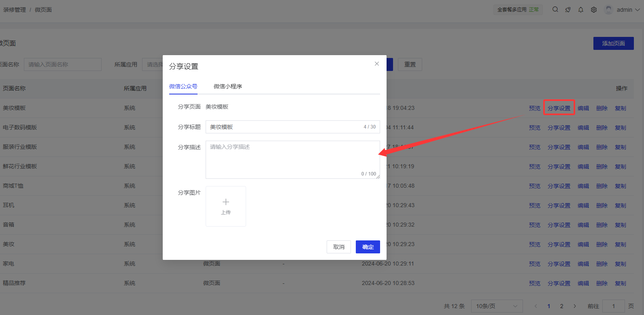The image size is (644, 315).
Task: Open the 10条/页 page size dropdown
Action: point(497,306)
